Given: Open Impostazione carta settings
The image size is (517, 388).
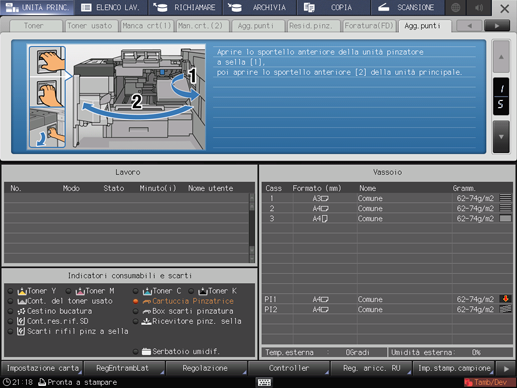Looking at the screenshot, I should pyautogui.click(x=43, y=368).
